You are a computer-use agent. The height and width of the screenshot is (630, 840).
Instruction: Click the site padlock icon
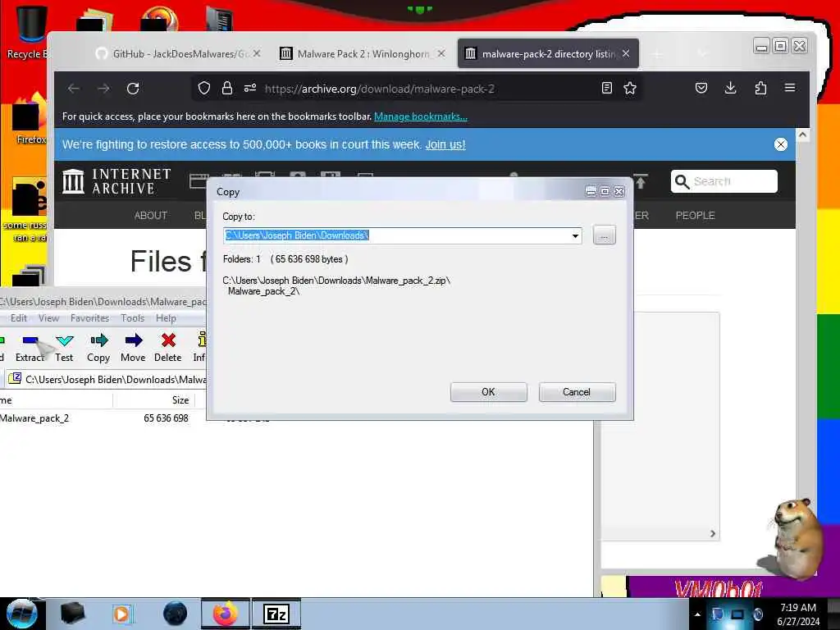pos(227,89)
